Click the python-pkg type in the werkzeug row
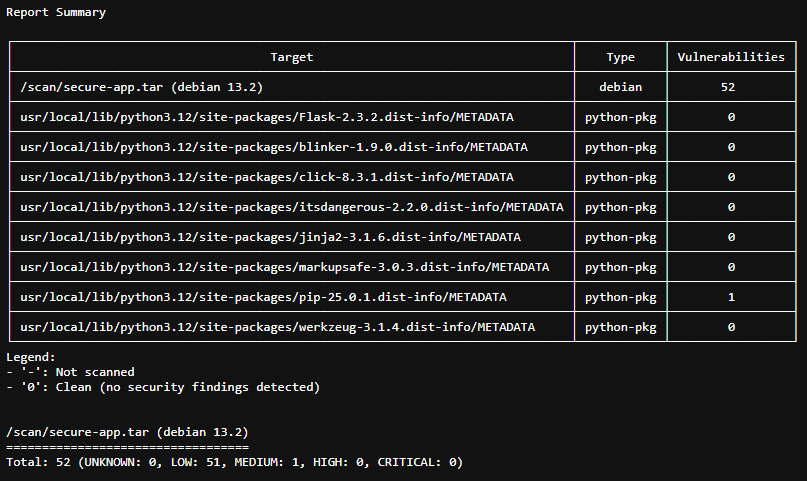Image resolution: width=807 pixels, height=481 pixels. [620, 327]
